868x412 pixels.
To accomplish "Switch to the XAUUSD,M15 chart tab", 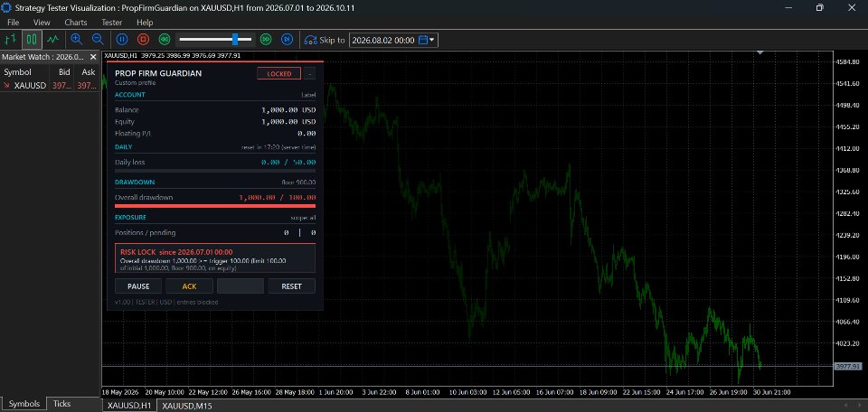I will click(187, 406).
